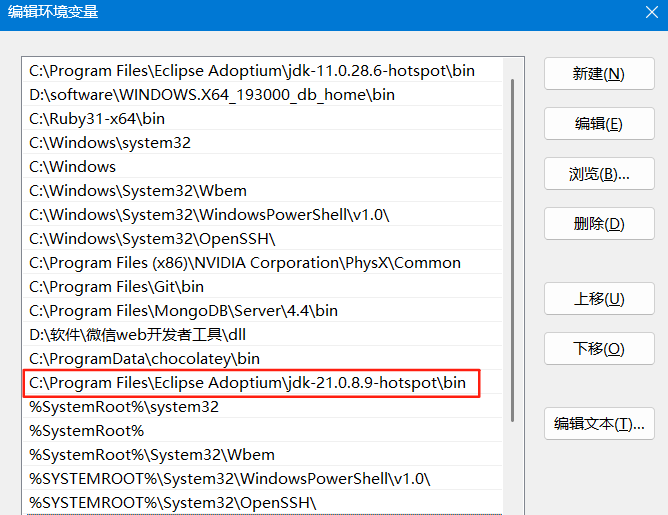This screenshot has height=515, width=668.
Task: Select the C:\Windows\system32 entry
Action: (263, 143)
